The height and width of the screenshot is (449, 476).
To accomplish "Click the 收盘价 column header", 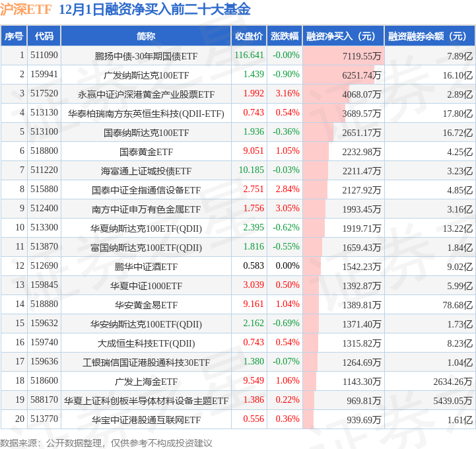I will click(249, 36).
